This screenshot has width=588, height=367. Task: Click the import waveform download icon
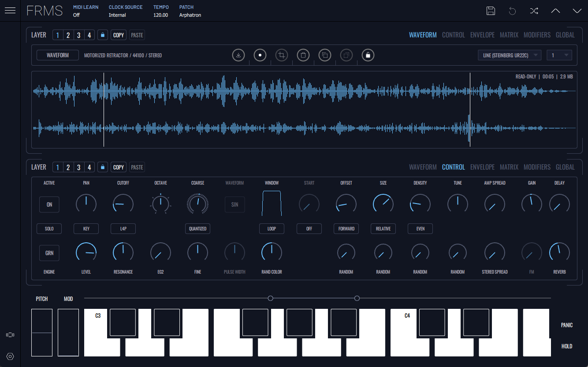(x=238, y=56)
